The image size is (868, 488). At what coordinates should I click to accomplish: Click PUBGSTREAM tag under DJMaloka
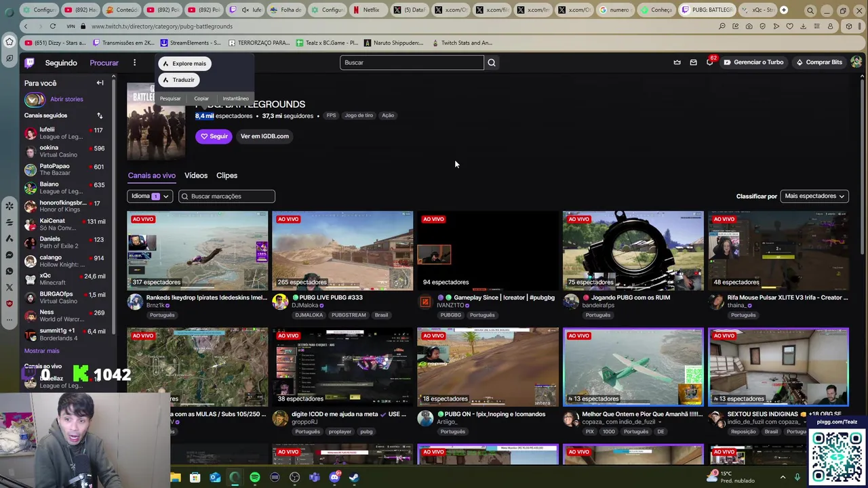349,315
